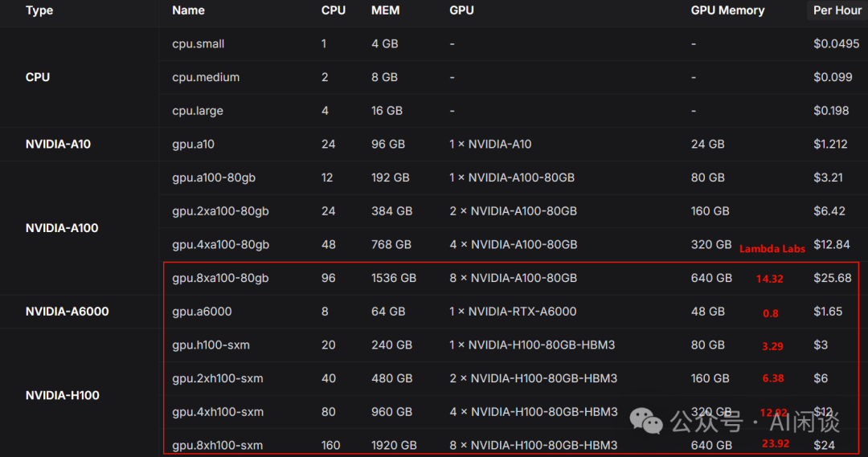This screenshot has width=868, height=457.
Task: Select GPU cell "4 × NVIDIA-H100-80GB-HBM3"
Action: tap(533, 412)
